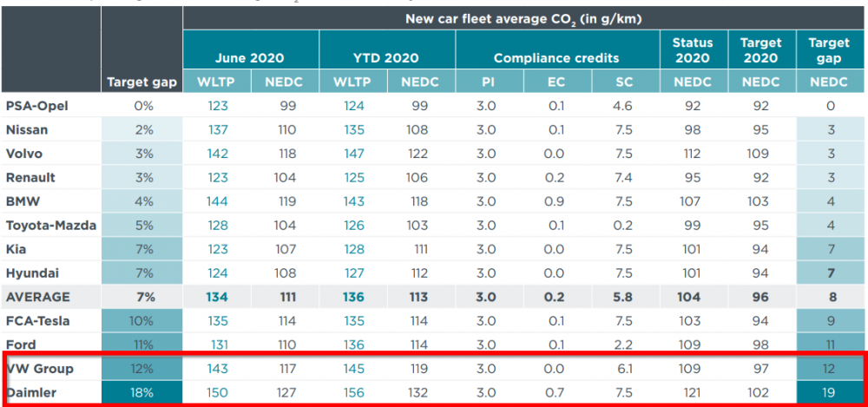Select the 'BMW' row label
The width and height of the screenshot is (868, 407).
pyautogui.click(x=23, y=201)
